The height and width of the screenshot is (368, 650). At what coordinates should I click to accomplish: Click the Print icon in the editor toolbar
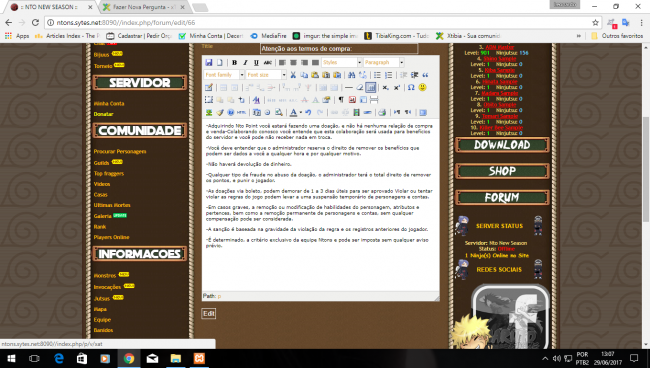point(382,112)
